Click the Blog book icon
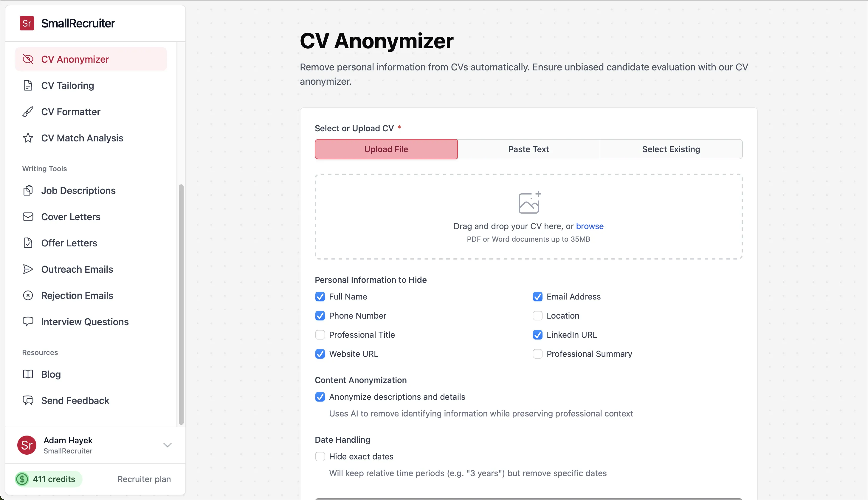Image resolution: width=868 pixels, height=500 pixels. [x=28, y=374]
